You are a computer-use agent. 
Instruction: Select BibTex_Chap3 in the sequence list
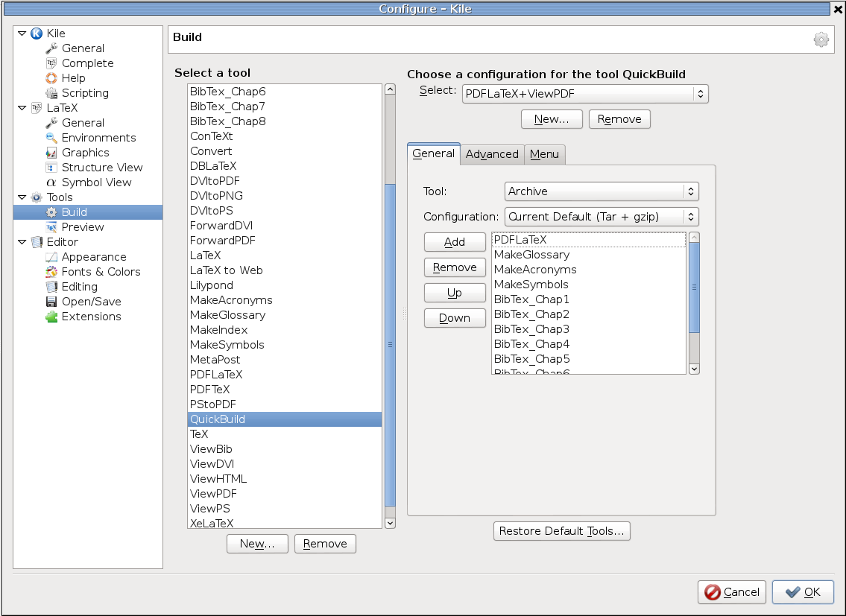tap(589, 329)
